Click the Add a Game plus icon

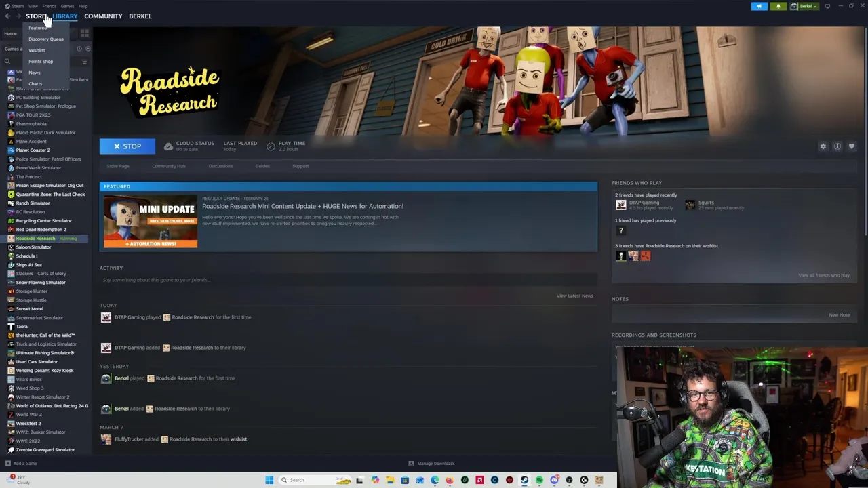tap(8, 464)
